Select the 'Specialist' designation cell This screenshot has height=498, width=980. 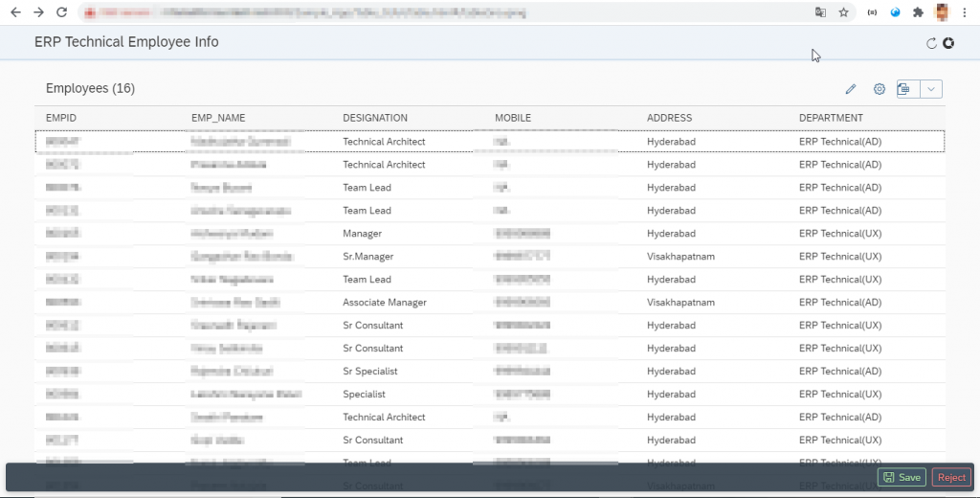tap(364, 395)
